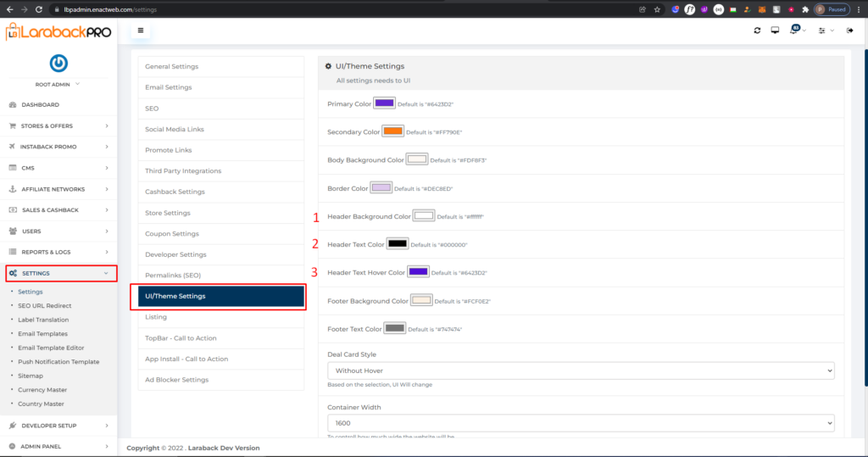Click the Primary Color swatch

(384, 103)
